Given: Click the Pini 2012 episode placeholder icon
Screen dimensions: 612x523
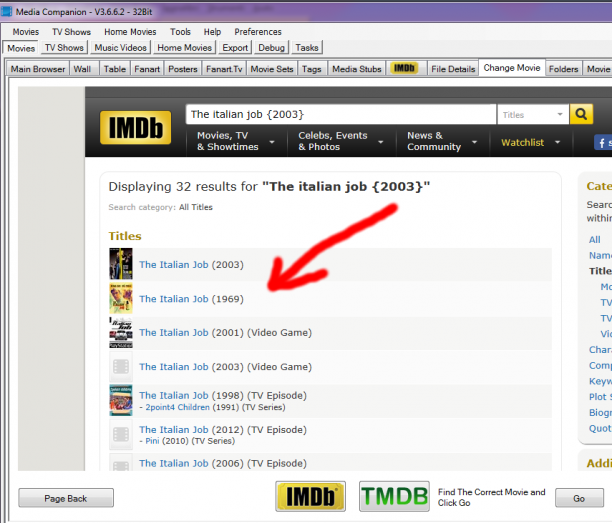Looking at the screenshot, I should [x=121, y=434].
